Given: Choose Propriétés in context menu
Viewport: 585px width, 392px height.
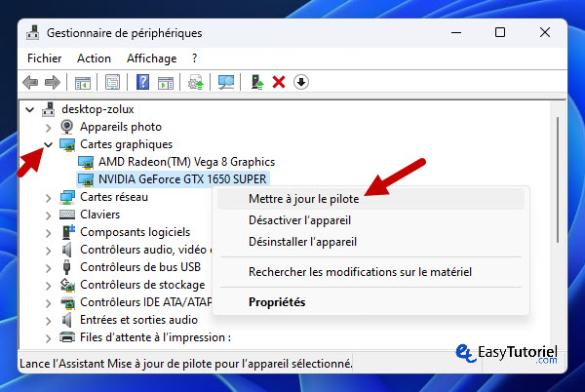Looking at the screenshot, I should [370, 302].
